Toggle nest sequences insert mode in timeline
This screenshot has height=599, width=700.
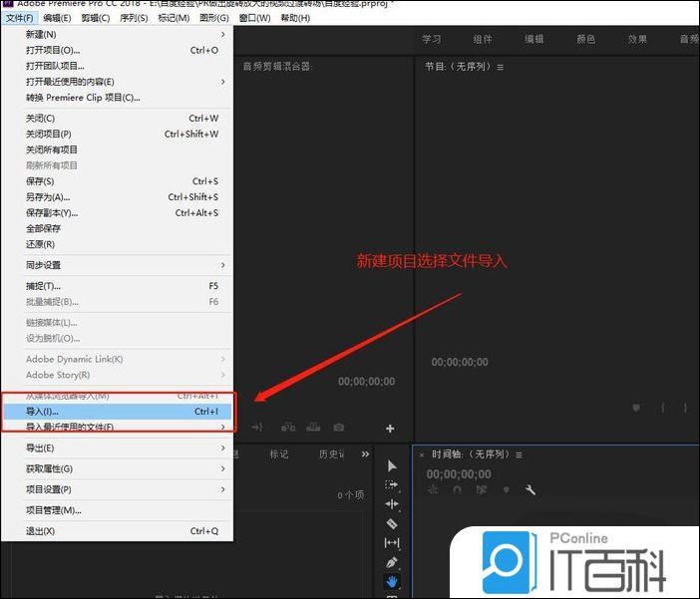(433, 490)
